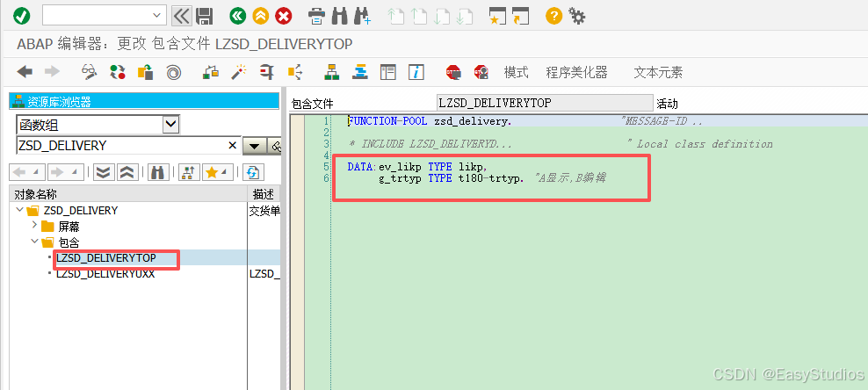868x390 pixels.
Task: Collapse all nodes with double-up chevron
Action: pyautogui.click(x=127, y=172)
